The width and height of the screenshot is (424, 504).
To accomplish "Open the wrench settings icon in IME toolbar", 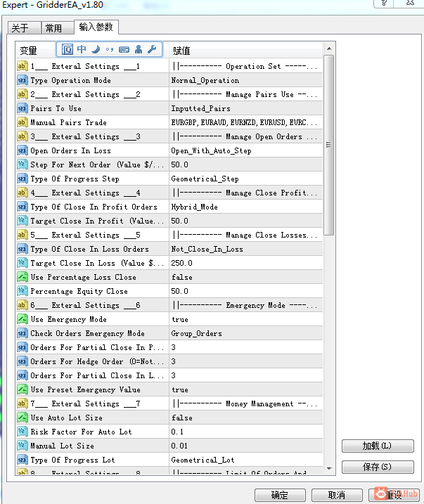I will [x=152, y=49].
